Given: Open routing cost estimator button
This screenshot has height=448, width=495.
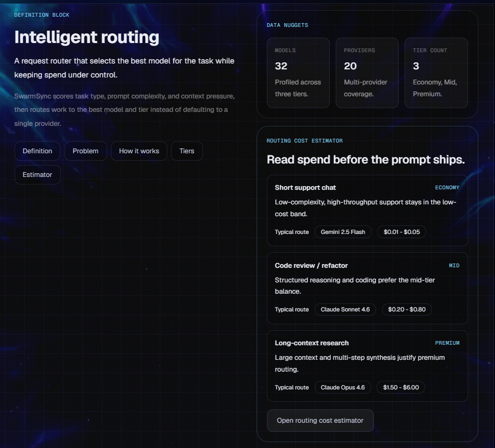Looking at the screenshot, I should click(320, 421).
